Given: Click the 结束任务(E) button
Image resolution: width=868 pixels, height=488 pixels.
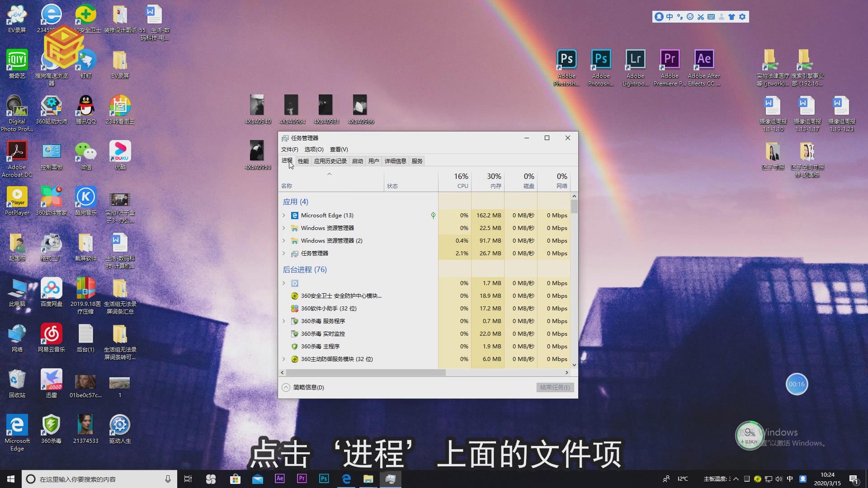Looking at the screenshot, I should point(555,387).
